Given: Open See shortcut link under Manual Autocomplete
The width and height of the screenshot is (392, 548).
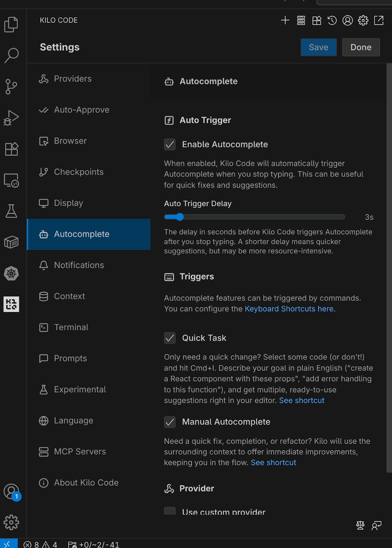Looking at the screenshot, I should (274, 463).
